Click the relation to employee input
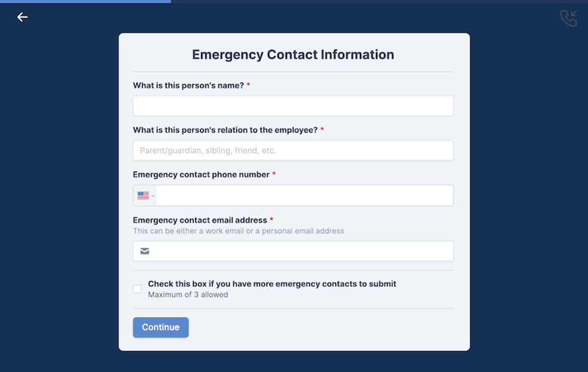Image resolution: width=588 pixels, height=372 pixels. [x=293, y=151]
